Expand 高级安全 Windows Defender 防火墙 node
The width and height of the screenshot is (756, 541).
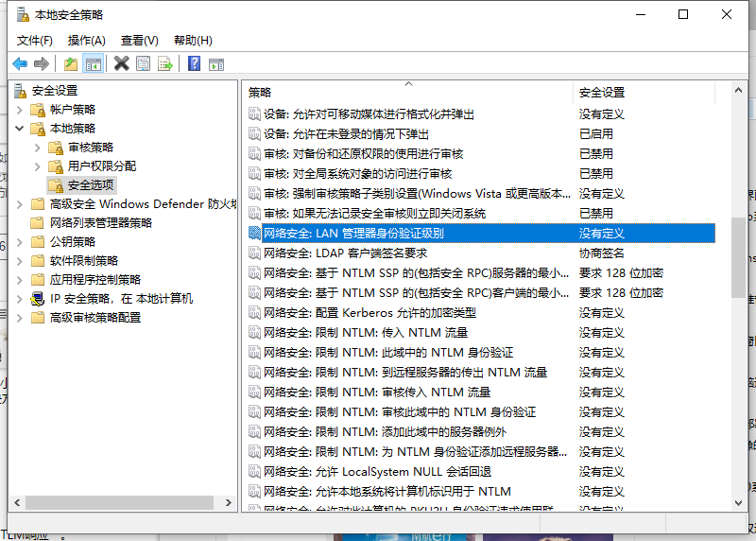pos(19,204)
